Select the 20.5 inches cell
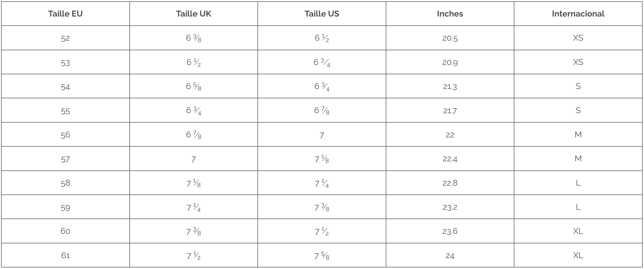This screenshot has height=269, width=644. tap(450, 38)
